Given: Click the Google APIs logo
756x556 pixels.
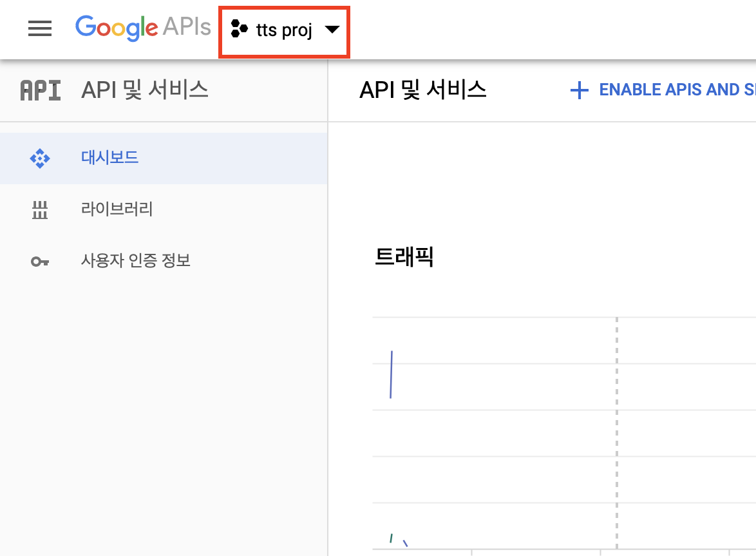Looking at the screenshot, I should point(143,28).
